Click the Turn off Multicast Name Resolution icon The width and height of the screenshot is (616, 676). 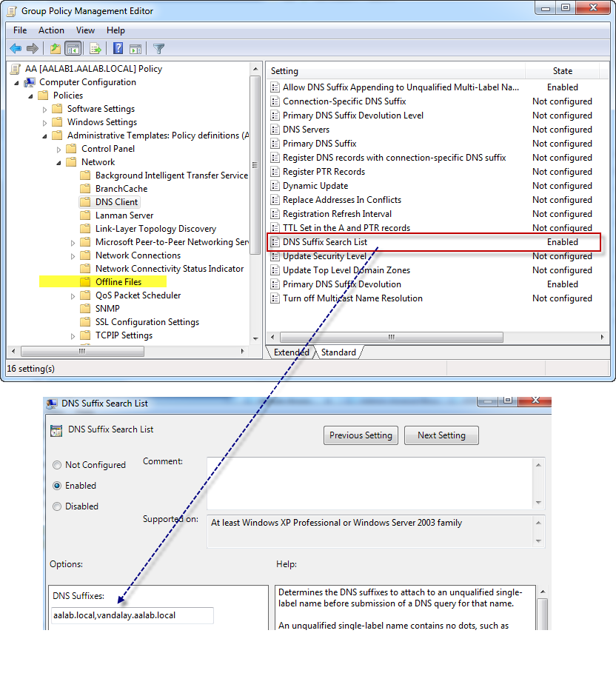tap(275, 298)
